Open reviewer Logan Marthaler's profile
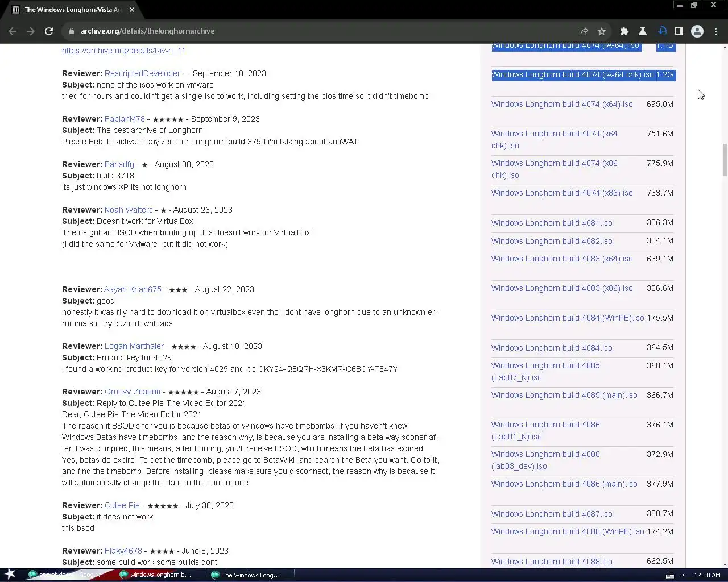 [134, 346]
